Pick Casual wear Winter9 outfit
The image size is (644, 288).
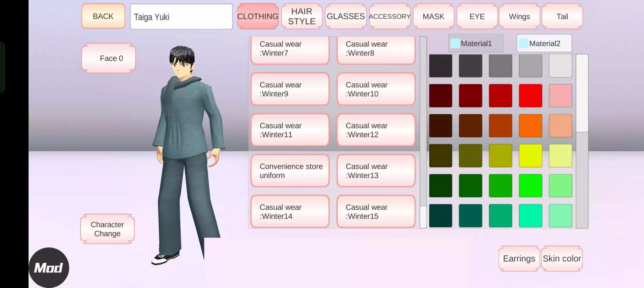coord(290,89)
